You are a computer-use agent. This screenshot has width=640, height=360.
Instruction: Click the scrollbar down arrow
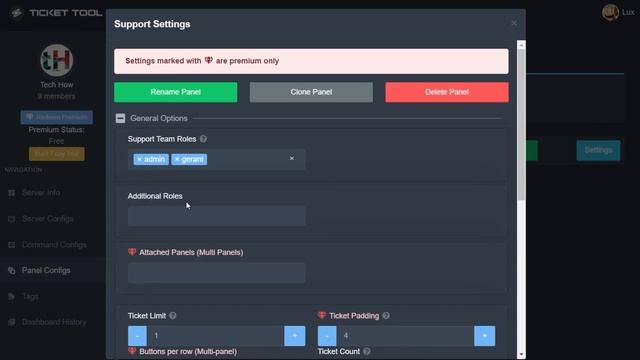(x=521, y=355)
